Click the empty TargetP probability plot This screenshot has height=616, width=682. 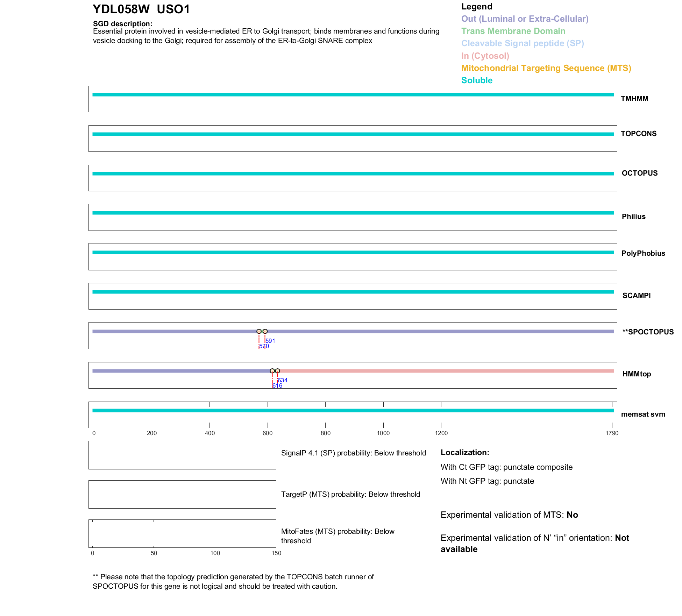pos(182,494)
